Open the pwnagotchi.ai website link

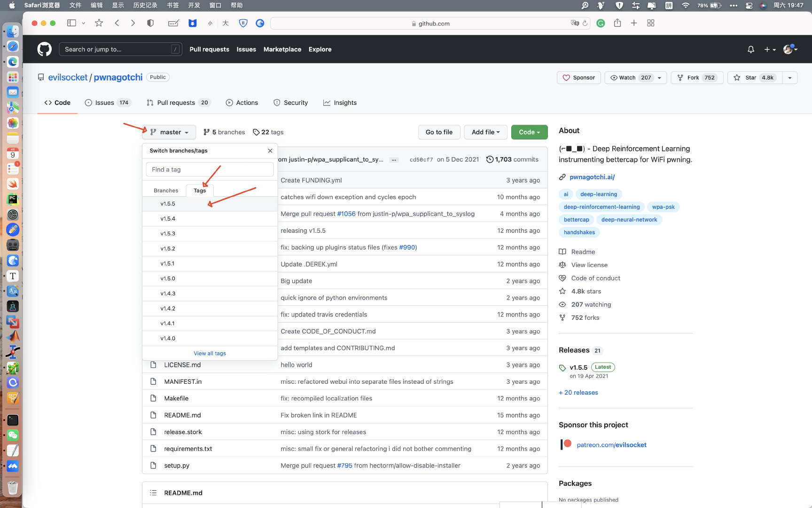[592, 177]
